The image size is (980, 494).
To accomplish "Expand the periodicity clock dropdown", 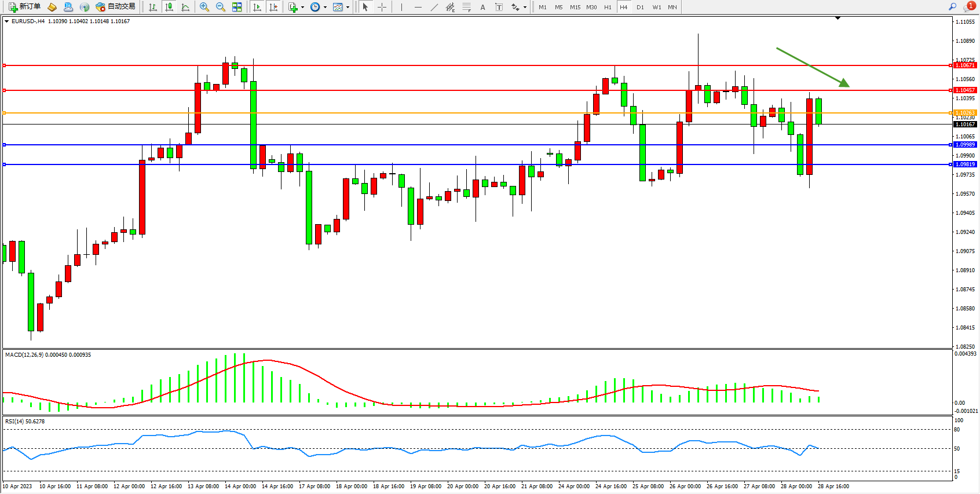I will click(x=325, y=8).
